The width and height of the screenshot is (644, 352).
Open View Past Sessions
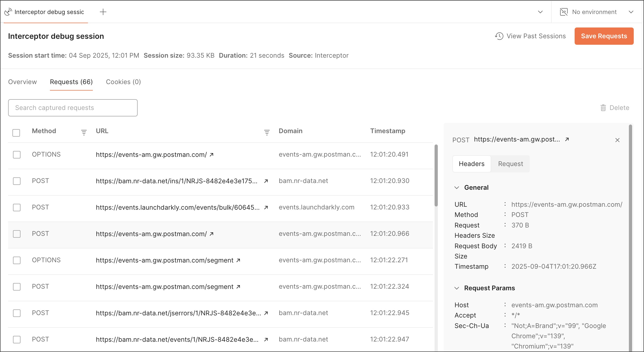[x=530, y=36]
